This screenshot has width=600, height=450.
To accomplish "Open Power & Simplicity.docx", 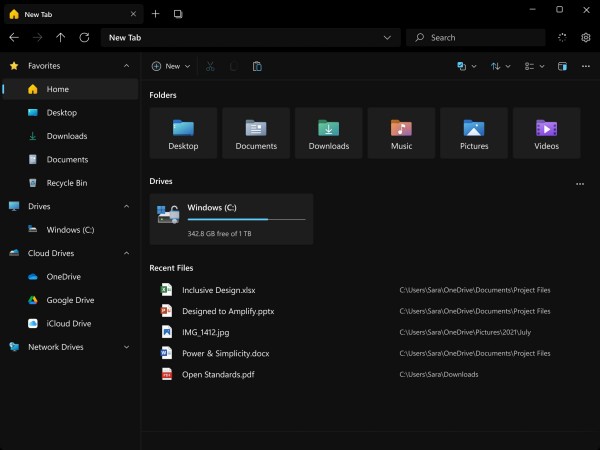I will pos(226,353).
